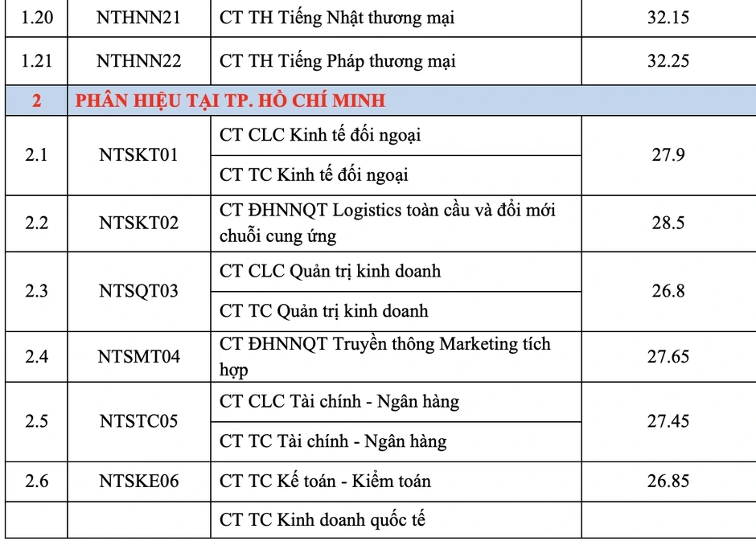Click 'CT TC Tài chính - Ngân hàng'

click(333, 442)
